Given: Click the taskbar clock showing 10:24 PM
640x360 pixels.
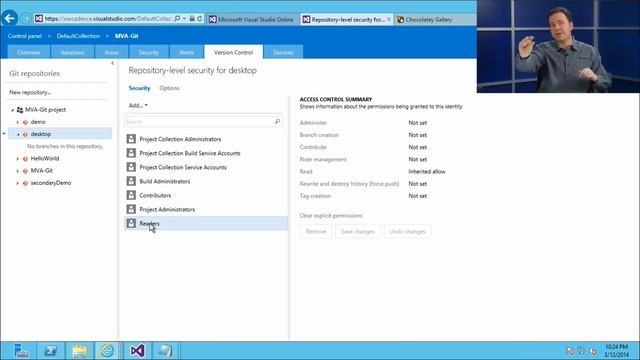Looking at the screenshot, I should [x=616, y=351].
